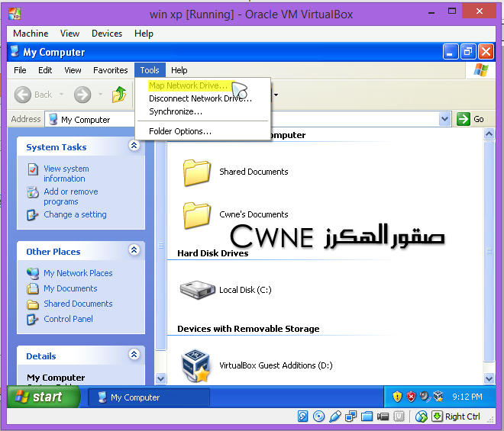Open VirtualBox Guest Additions (D:) drive icon
This screenshot has height=431, width=504.
[196, 365]
